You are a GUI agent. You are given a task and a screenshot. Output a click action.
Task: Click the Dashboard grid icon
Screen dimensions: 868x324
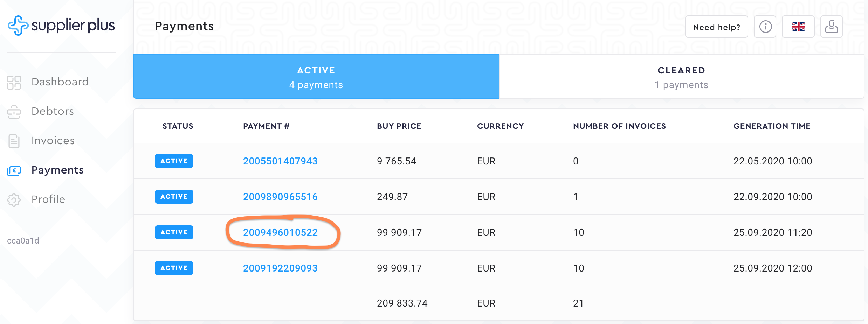coord(14,82)
